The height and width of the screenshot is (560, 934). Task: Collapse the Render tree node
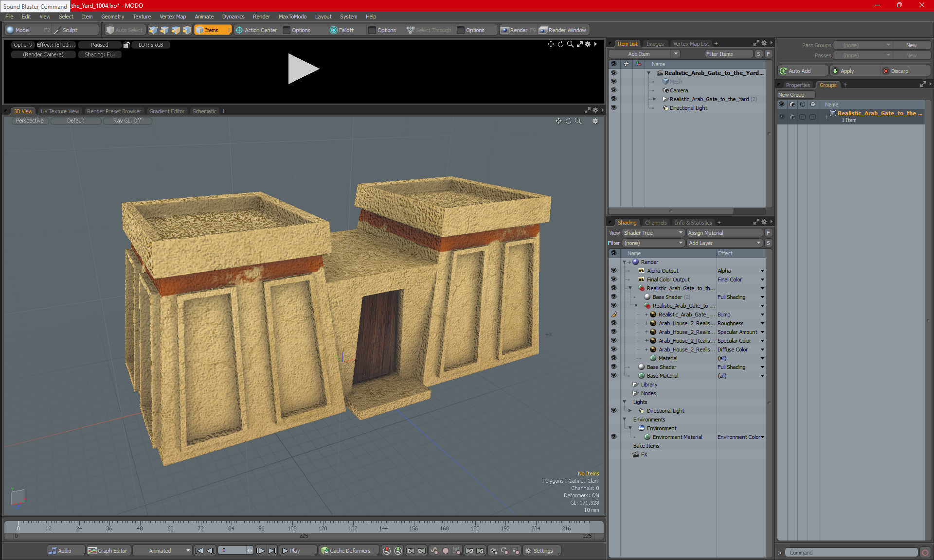pyautogui.click(x=624, y=262)
